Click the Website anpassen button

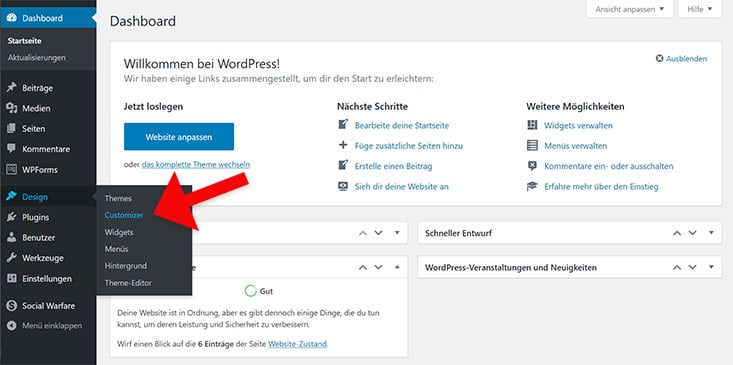coord(179,137)
